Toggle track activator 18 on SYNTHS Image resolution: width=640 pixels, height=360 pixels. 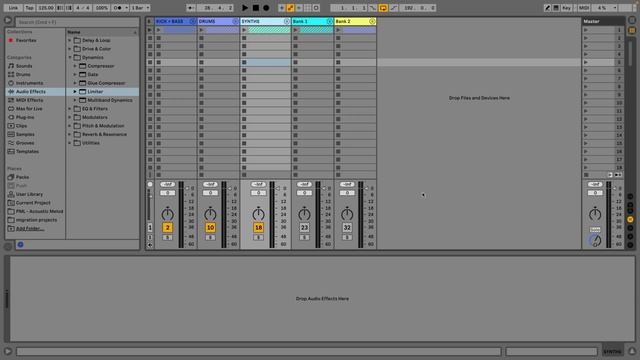(258, 227)
